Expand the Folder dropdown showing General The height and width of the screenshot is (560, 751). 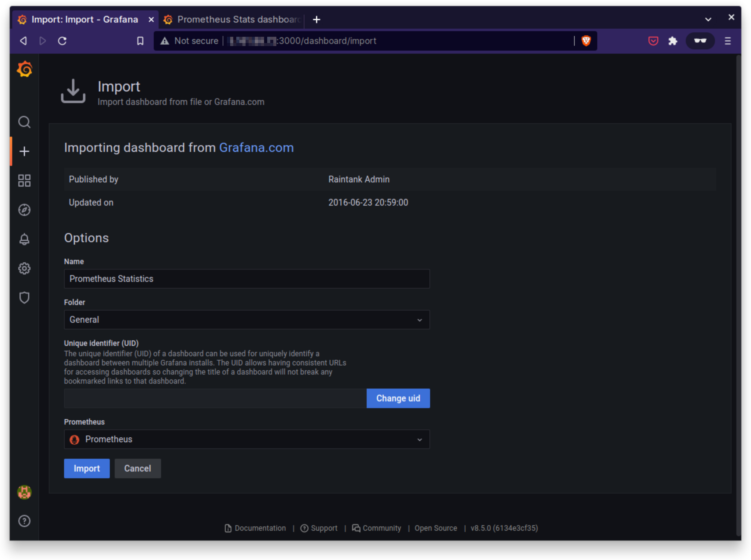point(246,320)
